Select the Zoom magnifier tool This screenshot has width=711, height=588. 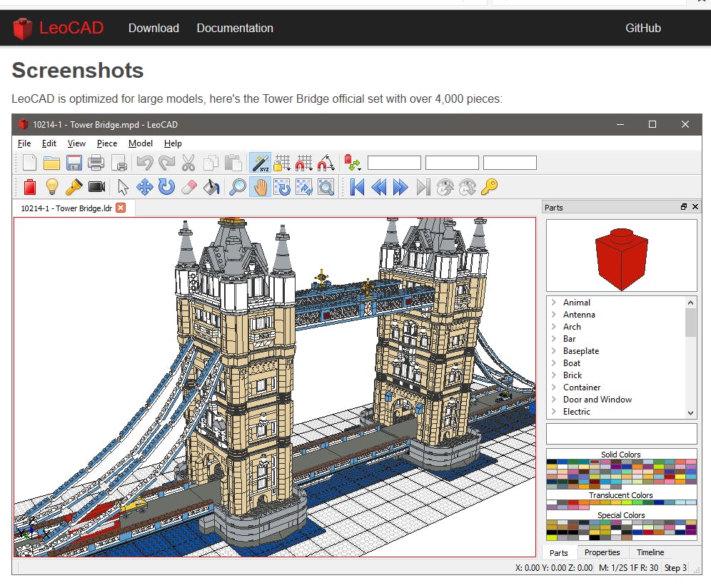pyautogui.click(x=237, y=187)
